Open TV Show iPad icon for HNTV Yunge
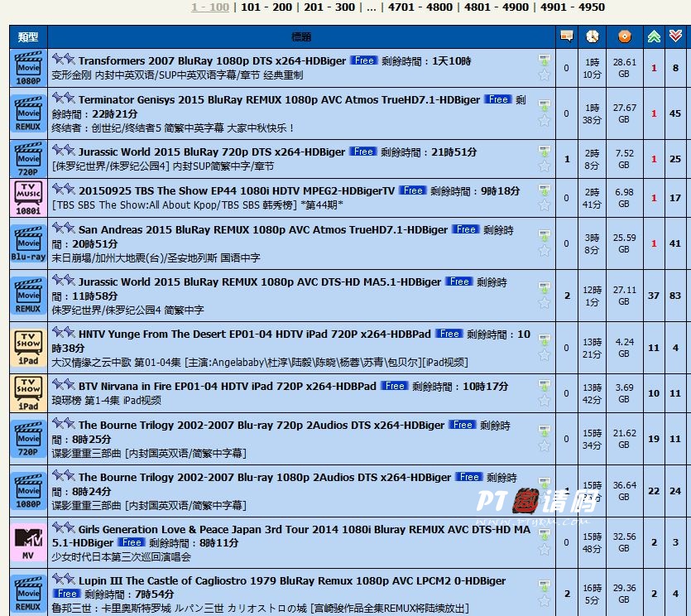691x616 pixels. point(28,348)
